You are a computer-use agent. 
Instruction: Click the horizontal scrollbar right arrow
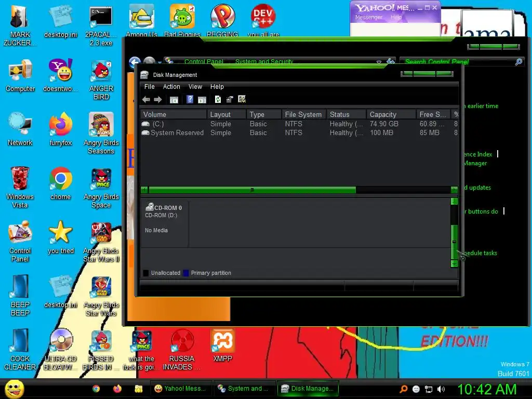pos(454,190)
